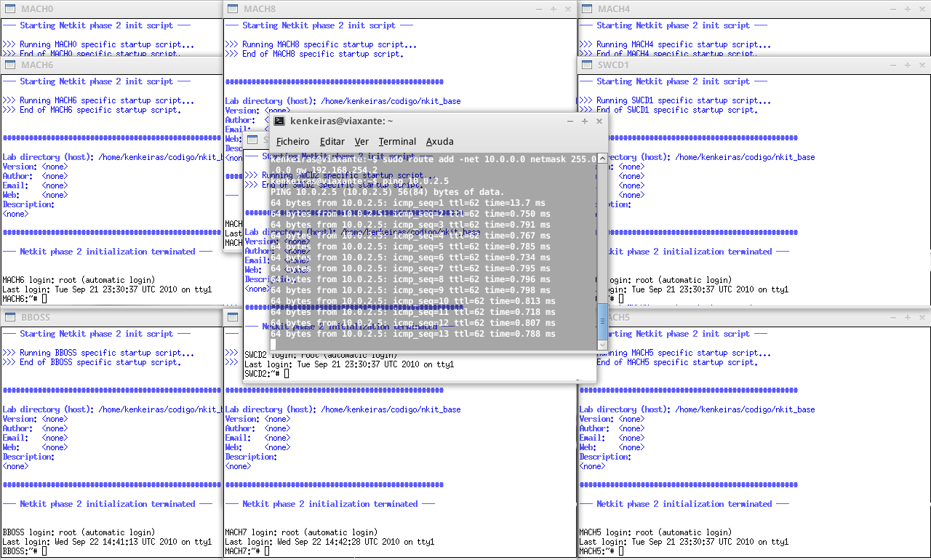Click the terminal scrollbar up arrow

[x=602, y=159]
